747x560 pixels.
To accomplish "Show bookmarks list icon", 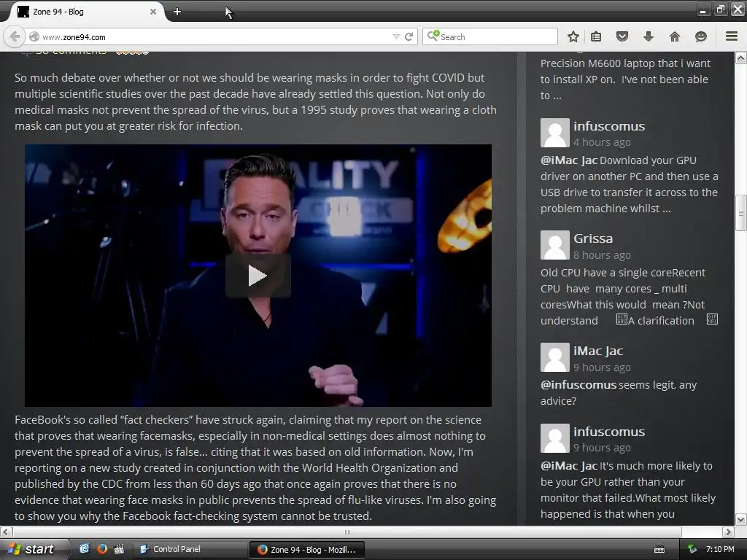I will (596, 36).
